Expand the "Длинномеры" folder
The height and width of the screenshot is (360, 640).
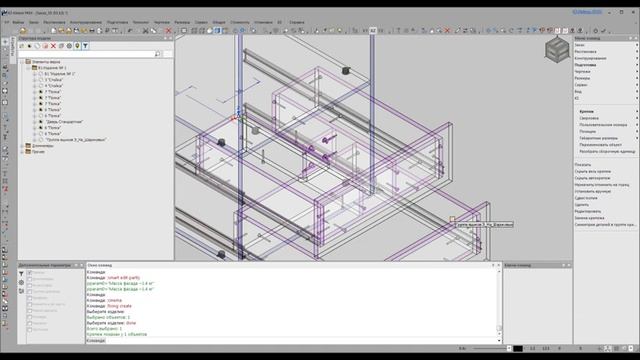22,146
